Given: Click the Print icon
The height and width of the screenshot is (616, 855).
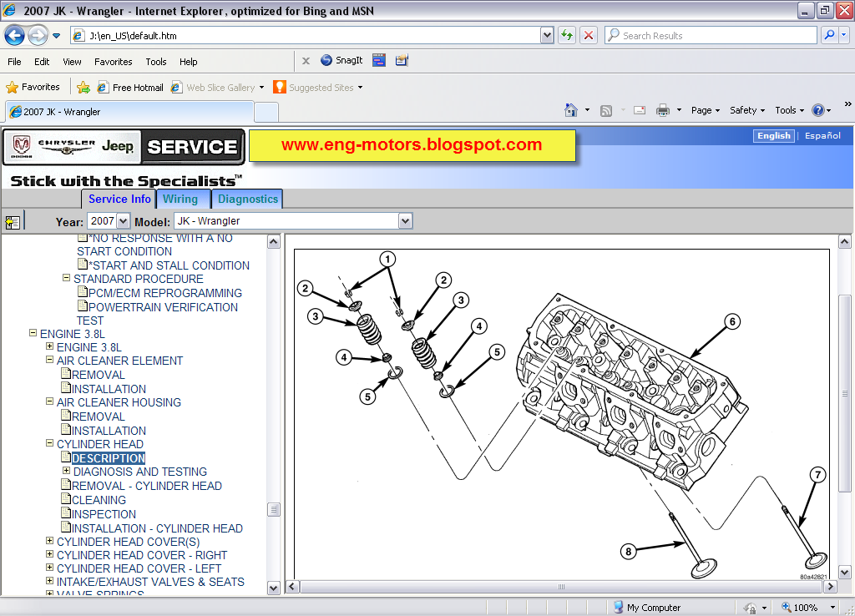Looking at the screenshot, I should (x=661, y=109).
